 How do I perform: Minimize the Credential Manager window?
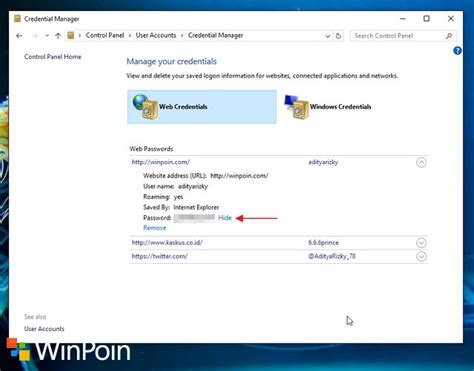[403, 19]
